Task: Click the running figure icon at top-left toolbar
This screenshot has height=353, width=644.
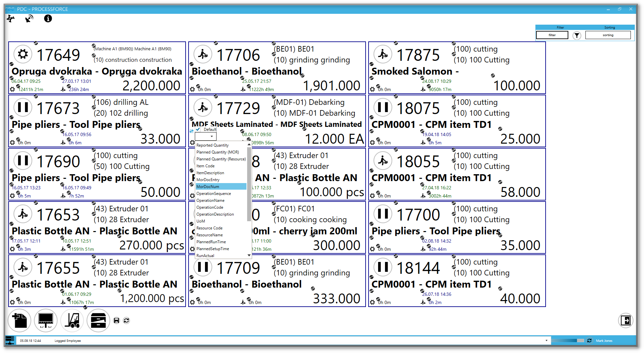Action: pyautogui.click(x=11, y=19)
